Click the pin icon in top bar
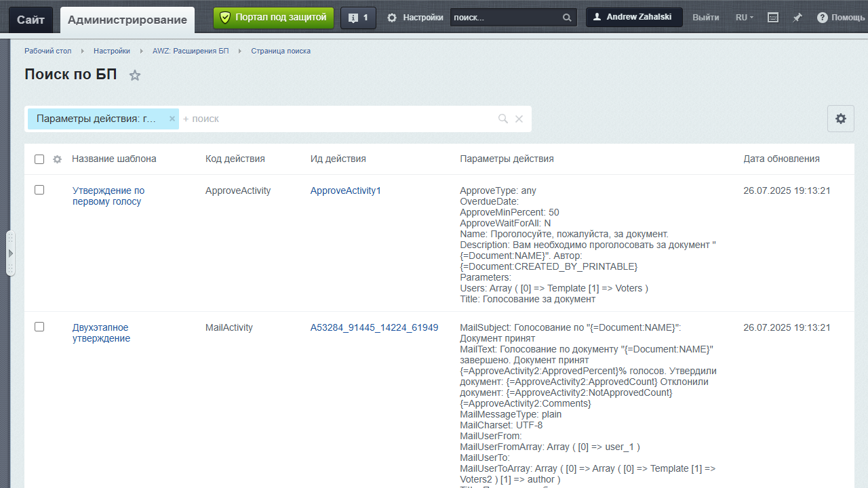868x488 pixels. (797, 18)
